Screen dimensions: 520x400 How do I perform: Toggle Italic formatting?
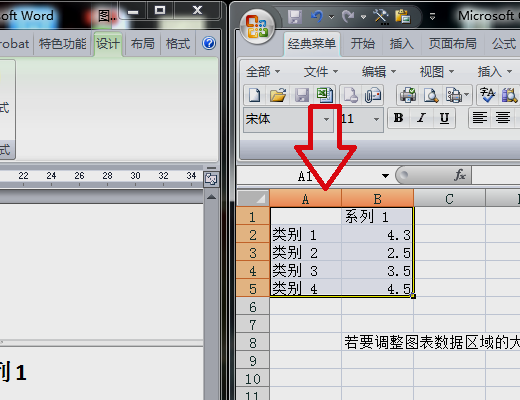[421, 118]
